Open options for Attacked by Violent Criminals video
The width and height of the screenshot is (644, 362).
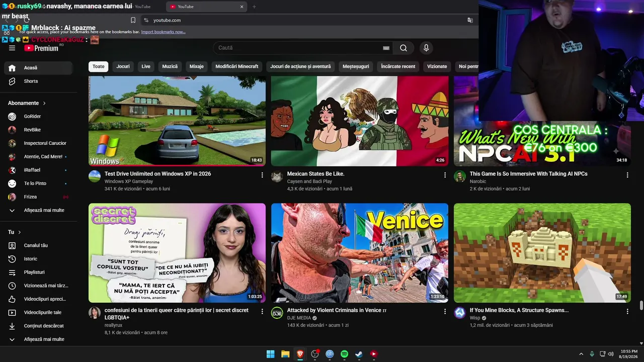point(445,312)
